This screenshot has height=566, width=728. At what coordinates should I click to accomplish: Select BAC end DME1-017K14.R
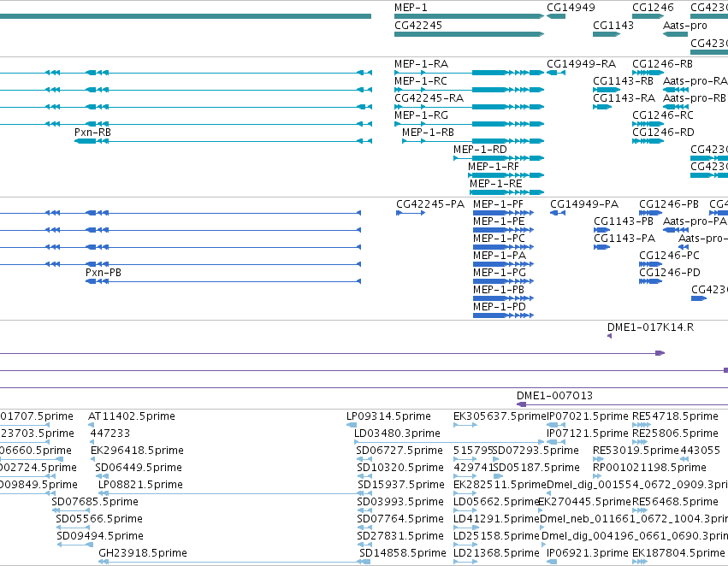(x=650, y=328)
